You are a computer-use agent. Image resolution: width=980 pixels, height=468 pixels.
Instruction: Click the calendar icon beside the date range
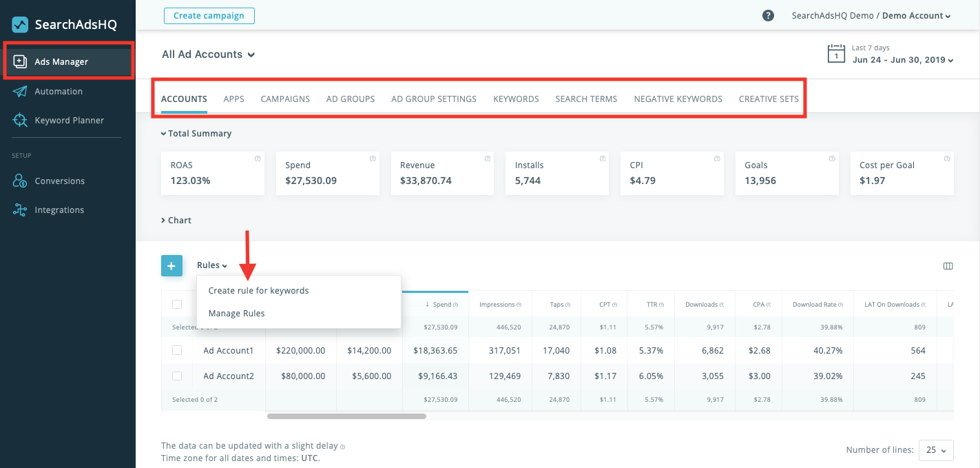836,53
